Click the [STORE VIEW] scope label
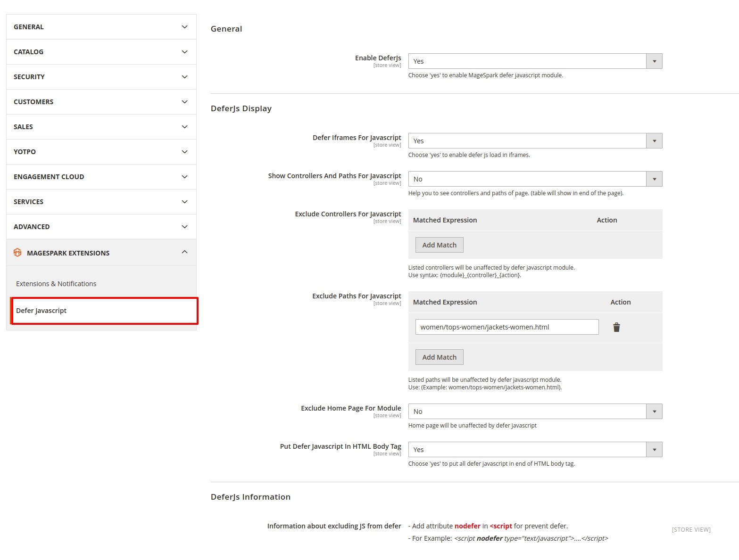Screen dimensions: 739x560 click(x=691, y=530)
